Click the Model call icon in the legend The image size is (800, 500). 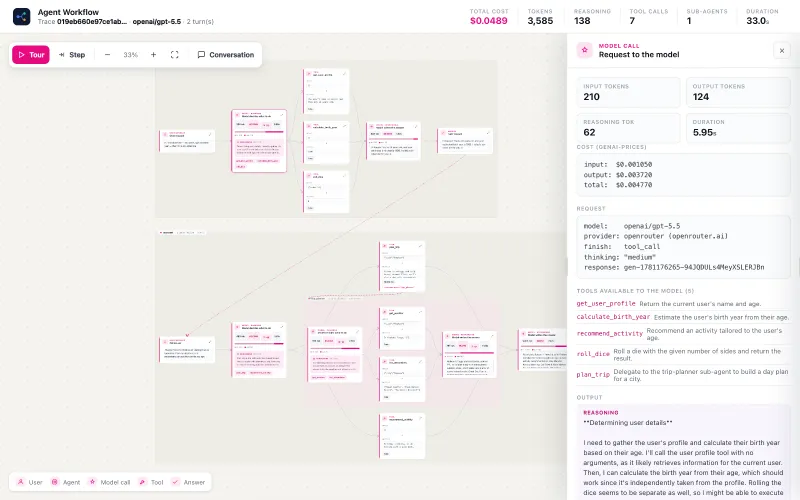(x=92, y=482)
